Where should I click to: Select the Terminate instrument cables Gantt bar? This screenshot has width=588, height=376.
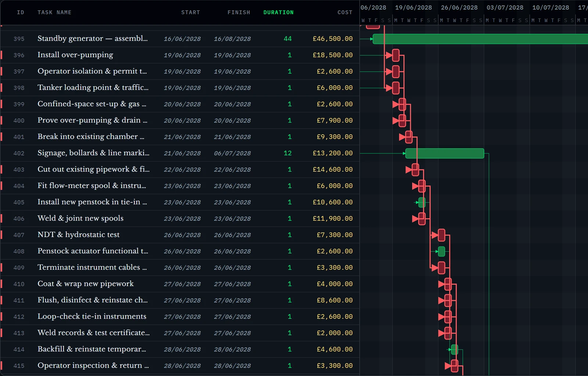click(442, 268)
